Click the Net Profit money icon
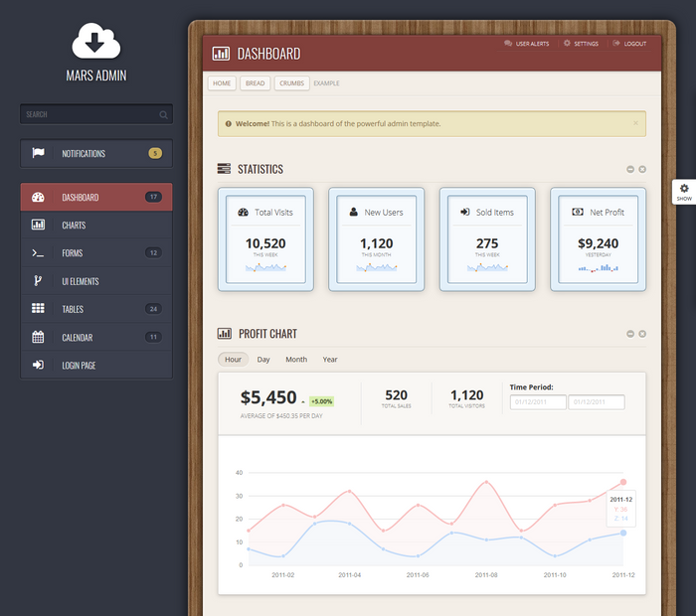Image resolution: width=696 pixels, height=616 pixels. (x=578, y=212)
